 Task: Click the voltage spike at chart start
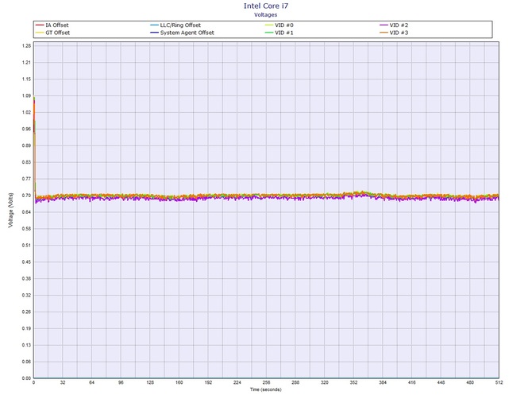34,146
